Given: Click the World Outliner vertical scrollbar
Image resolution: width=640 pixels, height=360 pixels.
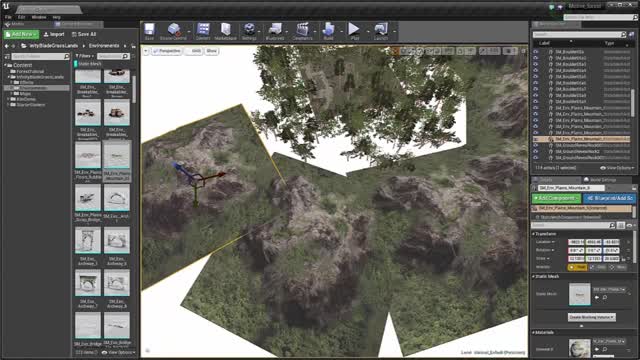Looking at the screenshot, I should [633, 102].
